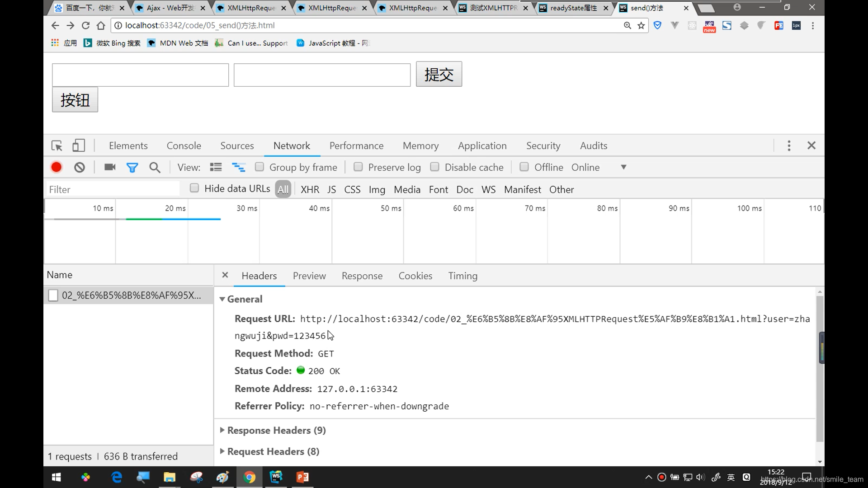The height and width of the screenshot is (488, 868).
Task: Open network search magnifier icon
Action: tap(155, 168)
